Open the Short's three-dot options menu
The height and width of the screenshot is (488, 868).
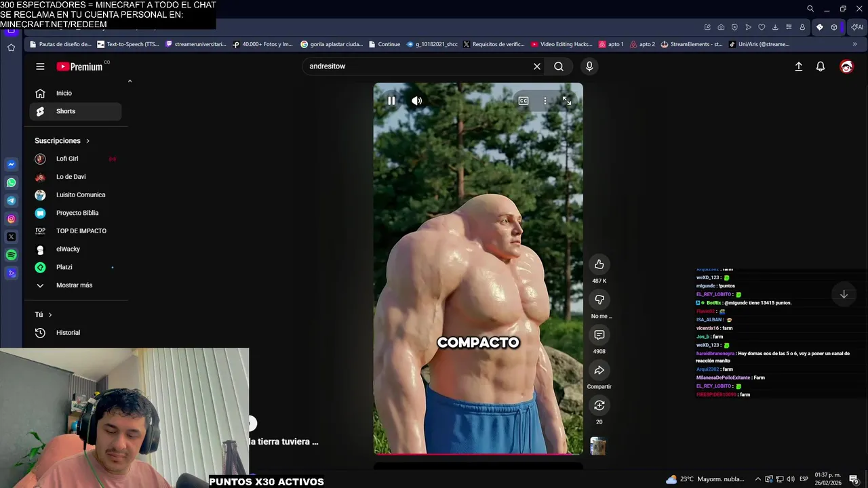click(x=545, y=100)
